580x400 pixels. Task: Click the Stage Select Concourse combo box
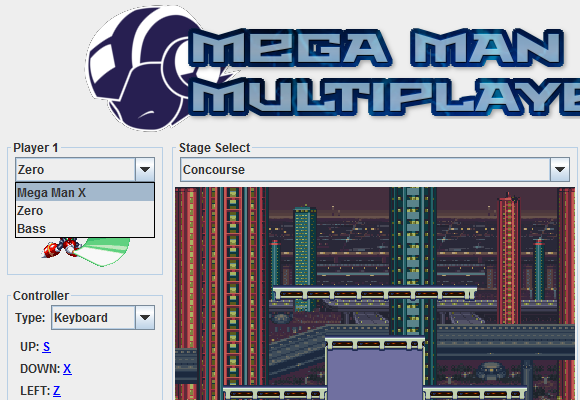(375, 169)
